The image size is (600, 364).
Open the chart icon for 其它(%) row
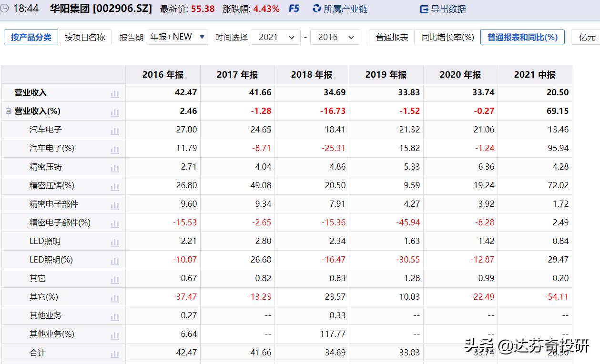(x=114, y=297)
